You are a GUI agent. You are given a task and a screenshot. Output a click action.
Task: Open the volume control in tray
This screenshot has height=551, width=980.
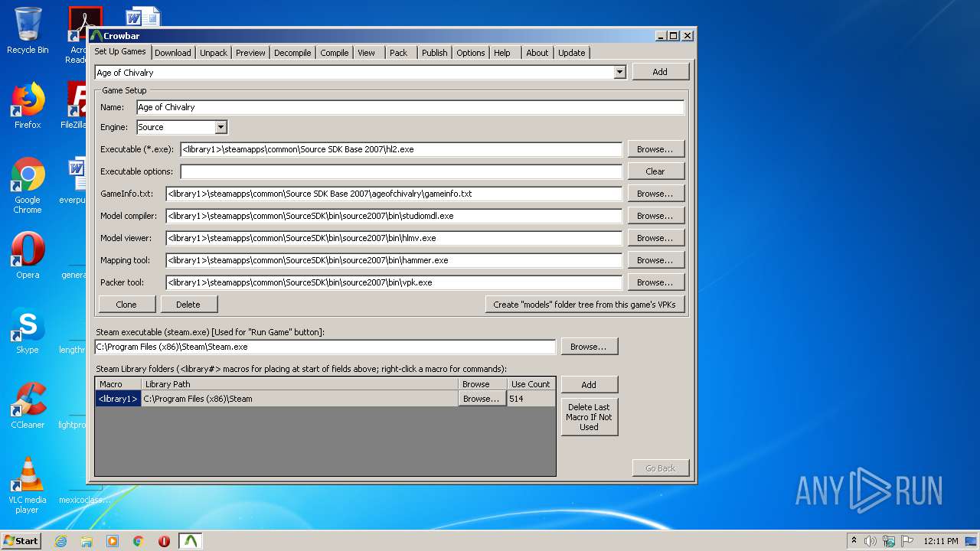(870, 541)
